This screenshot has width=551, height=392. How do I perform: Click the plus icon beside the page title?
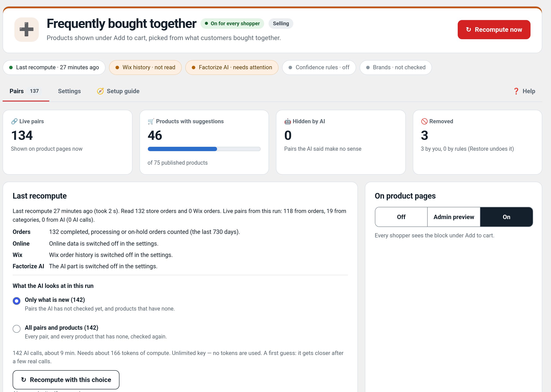[x=27, y=29]
